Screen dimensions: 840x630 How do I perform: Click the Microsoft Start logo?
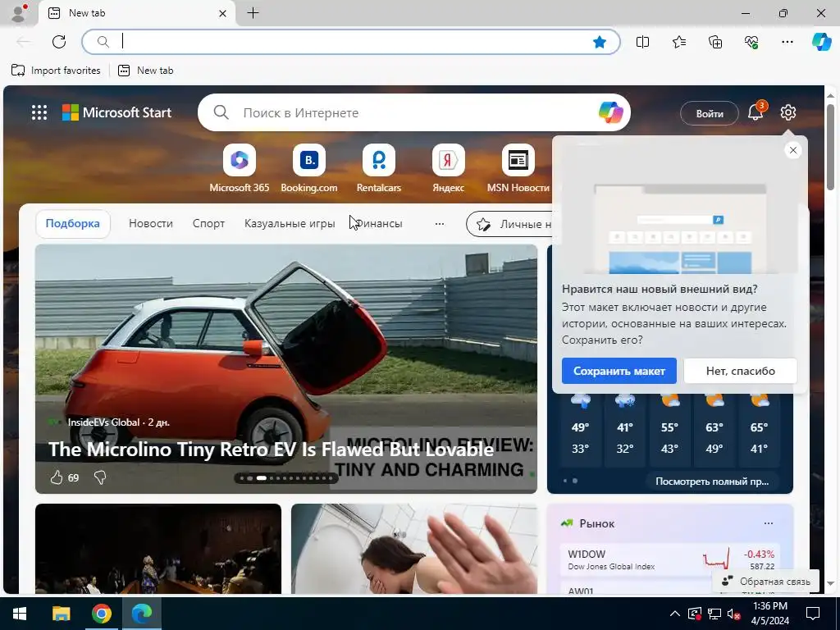(x=116, y=112)
